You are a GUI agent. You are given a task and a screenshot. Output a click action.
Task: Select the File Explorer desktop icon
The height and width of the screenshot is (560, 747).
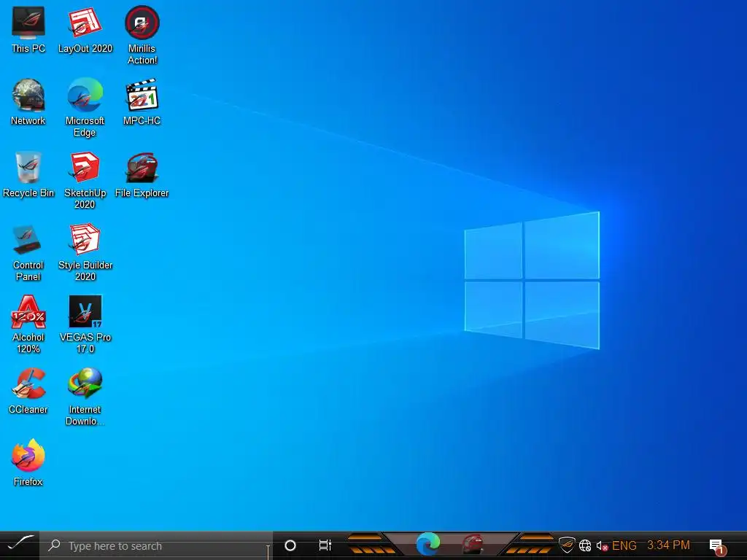tap(142, 175)
